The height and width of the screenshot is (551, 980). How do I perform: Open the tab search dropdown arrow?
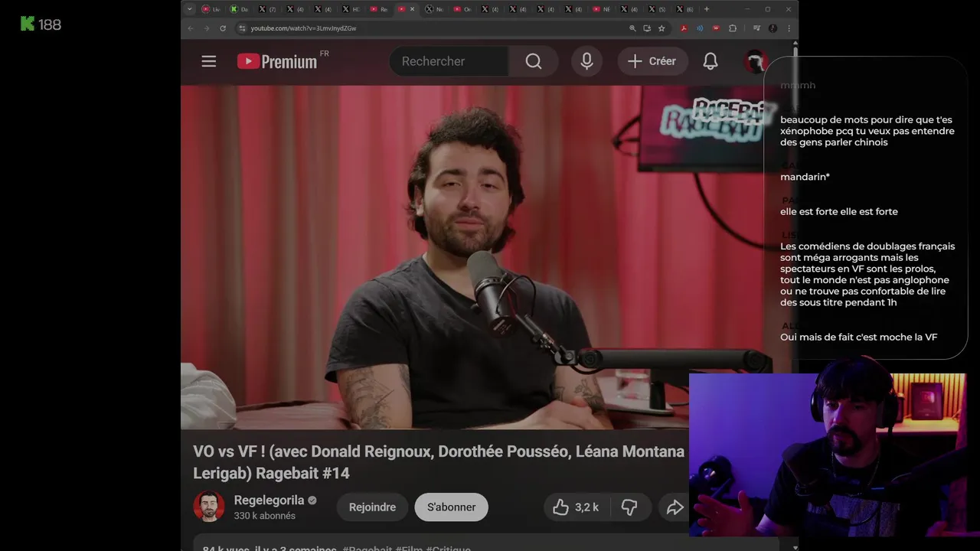click(190, 9)
